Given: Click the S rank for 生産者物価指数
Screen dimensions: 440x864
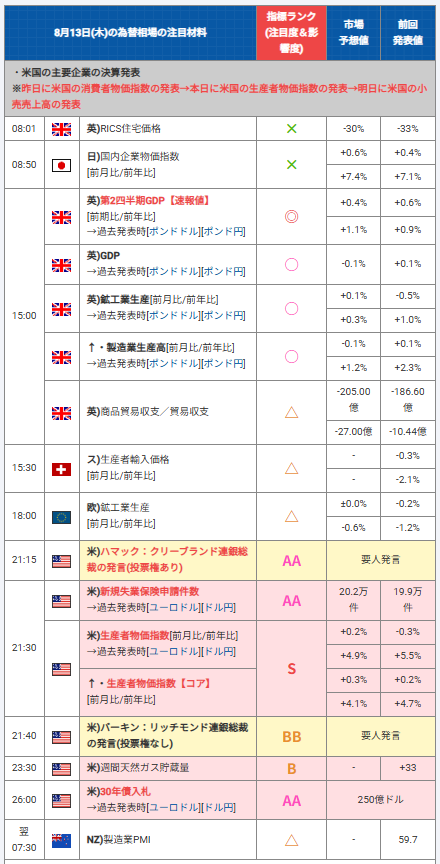Looking at the screenshot, I should [x=291, y=668].
